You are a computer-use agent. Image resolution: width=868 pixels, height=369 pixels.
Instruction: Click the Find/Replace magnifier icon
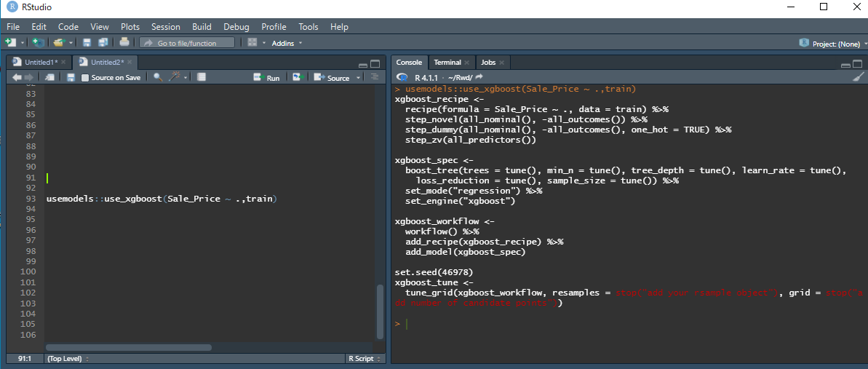[158, 78]
